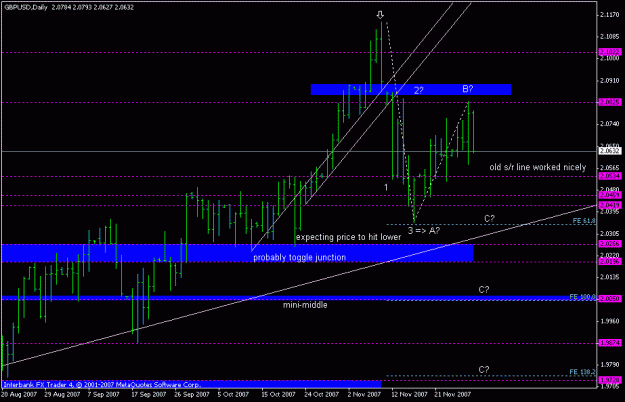Click the '5 Oct 2007' date label
Image resolution: width=625 pixels, height=402 pixels.
233,394
